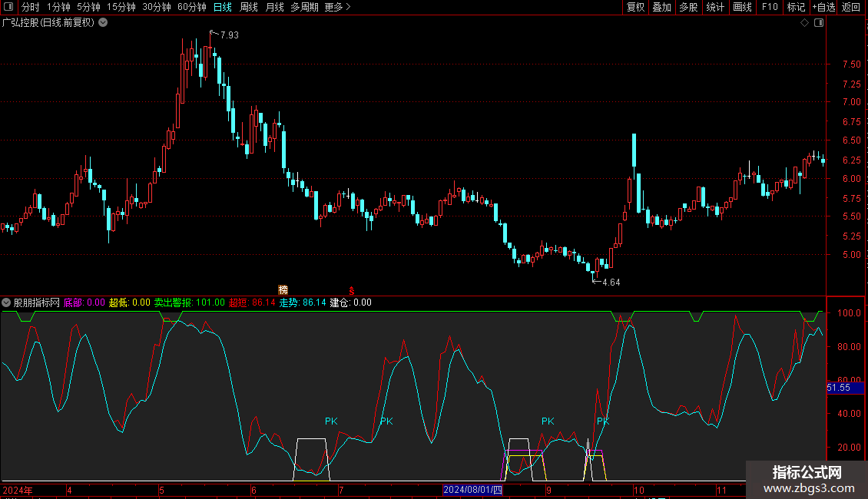Open the 复权 adjustment option
The image size is (868, 499).
pyautogui.click(x=635, y=7)
